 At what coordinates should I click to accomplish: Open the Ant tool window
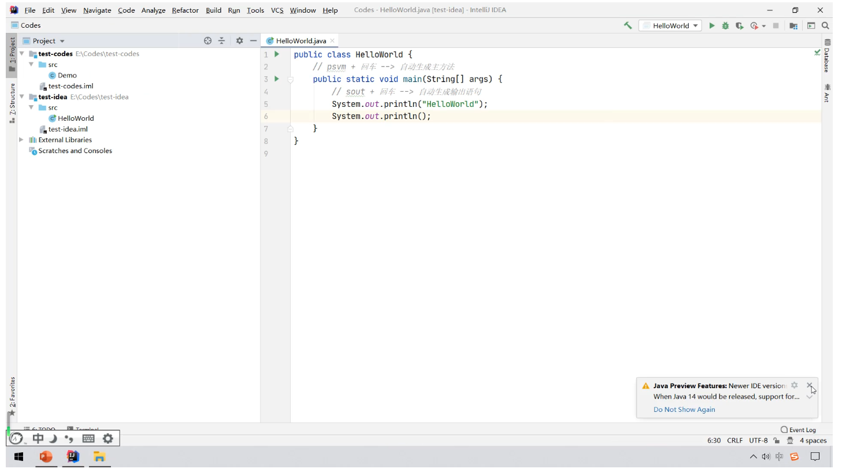[827, 93]
